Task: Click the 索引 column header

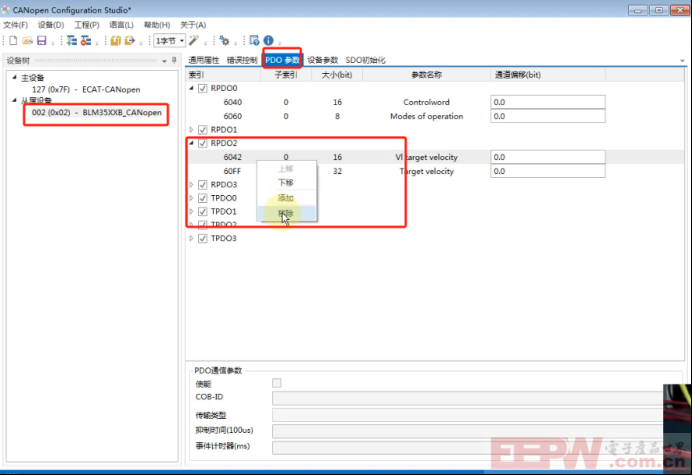Action: tap(223, 75)
